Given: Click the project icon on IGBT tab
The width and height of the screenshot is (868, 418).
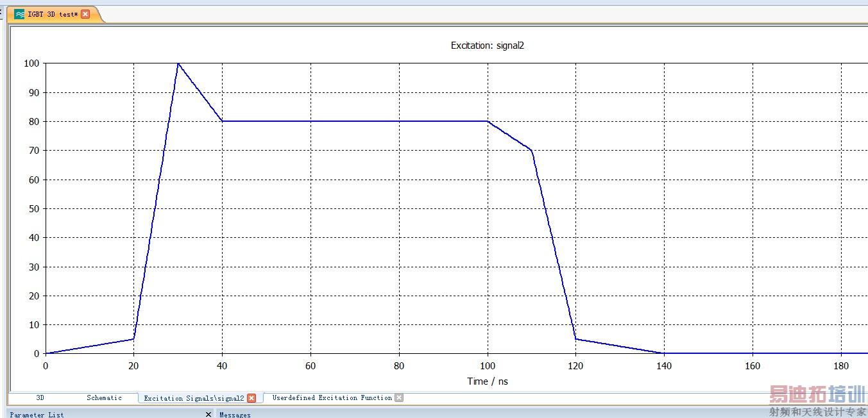Looking at the screenshot, I should (20, 14).
